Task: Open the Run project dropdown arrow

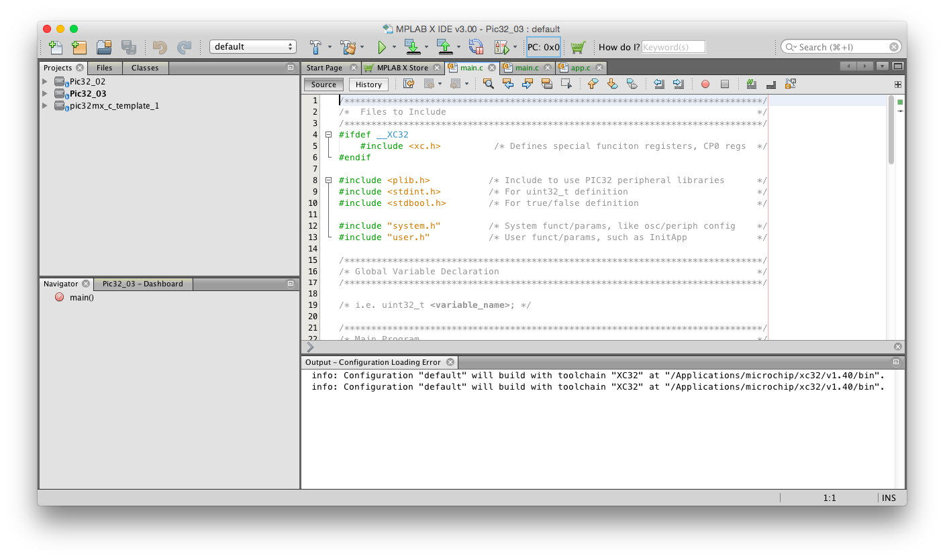Action: coord(394,47)
